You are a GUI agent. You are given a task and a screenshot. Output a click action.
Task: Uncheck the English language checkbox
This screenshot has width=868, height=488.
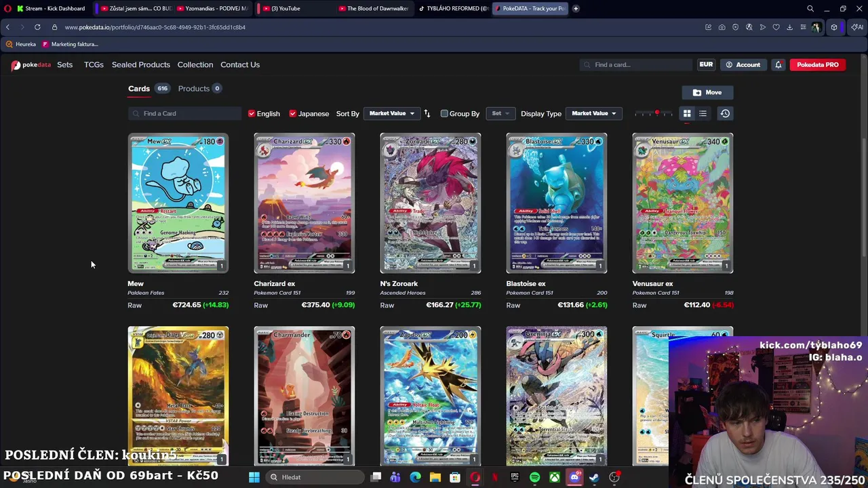tap(252, 114)
